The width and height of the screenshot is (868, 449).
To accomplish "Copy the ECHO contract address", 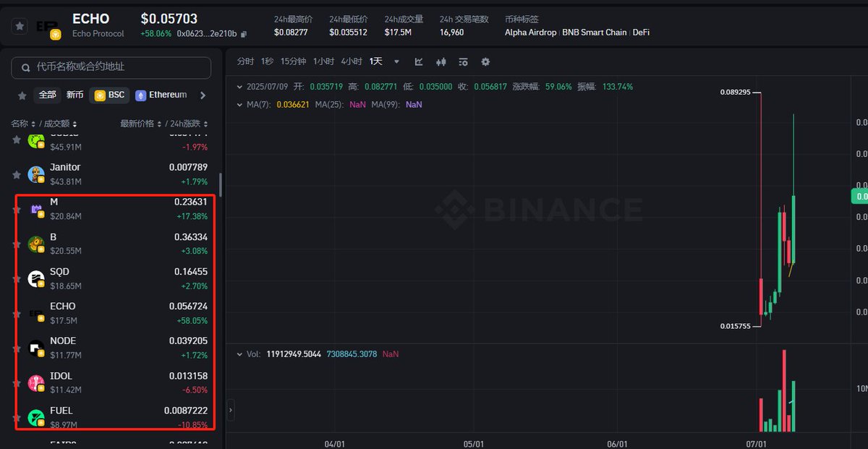I will click(244, 34).
